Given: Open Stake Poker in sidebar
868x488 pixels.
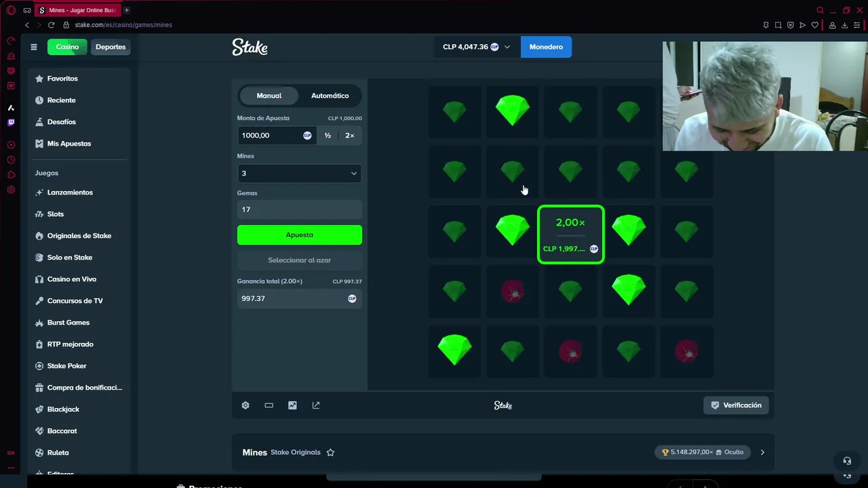Looking at the screenshot, I should (66, 366).
